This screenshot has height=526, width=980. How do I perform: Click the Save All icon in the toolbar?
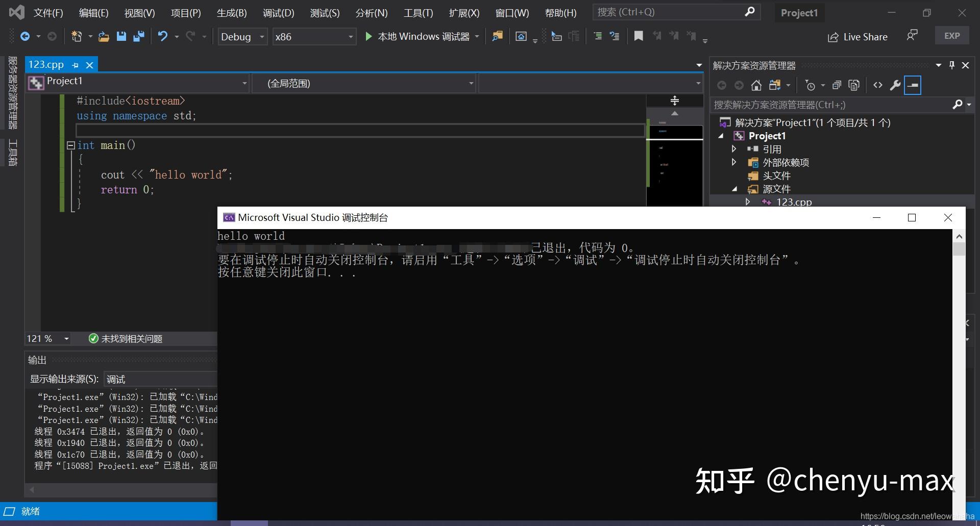[x=138, y=36]
